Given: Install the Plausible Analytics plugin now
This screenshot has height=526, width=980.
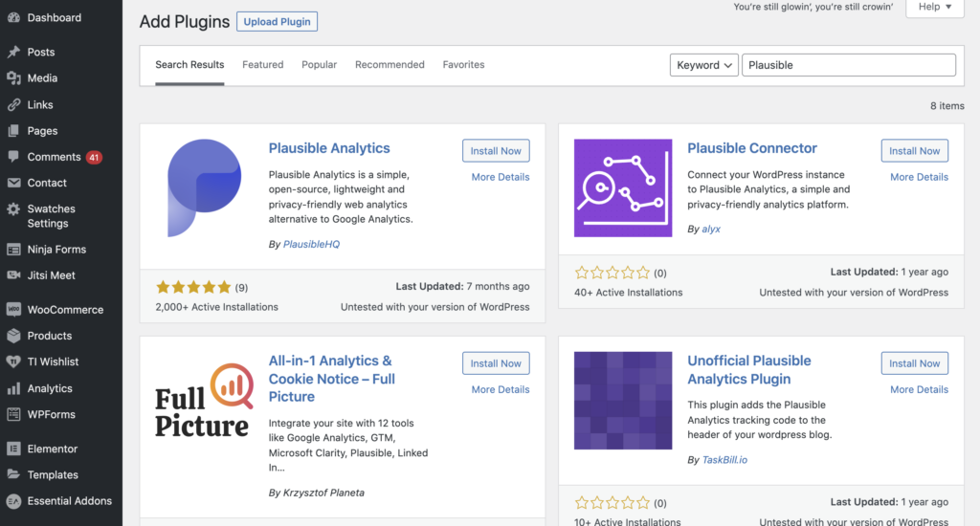Looking at the screenshot, I should [x=496, y=150].
